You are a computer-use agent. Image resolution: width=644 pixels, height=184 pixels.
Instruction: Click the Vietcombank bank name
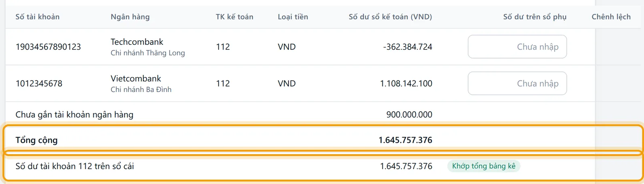click(x=136, y=79)
